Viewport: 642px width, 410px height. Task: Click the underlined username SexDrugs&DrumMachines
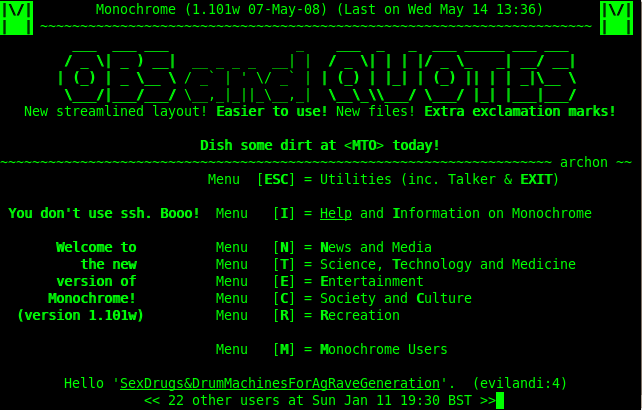click(x=279, y=384)
